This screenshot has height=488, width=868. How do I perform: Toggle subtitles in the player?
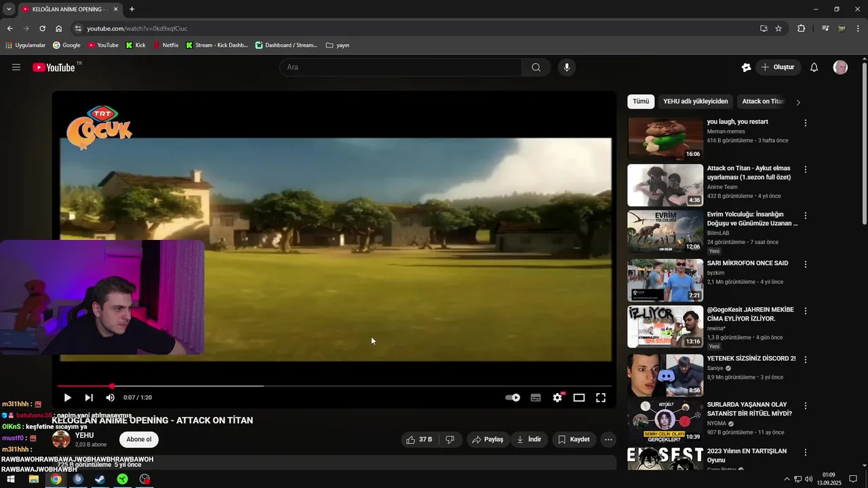tap(536, 398)
